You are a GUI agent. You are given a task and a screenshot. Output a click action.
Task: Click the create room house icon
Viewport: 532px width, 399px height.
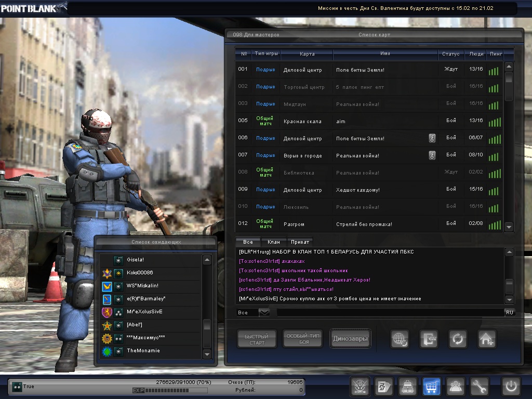[x=487, y=339]
